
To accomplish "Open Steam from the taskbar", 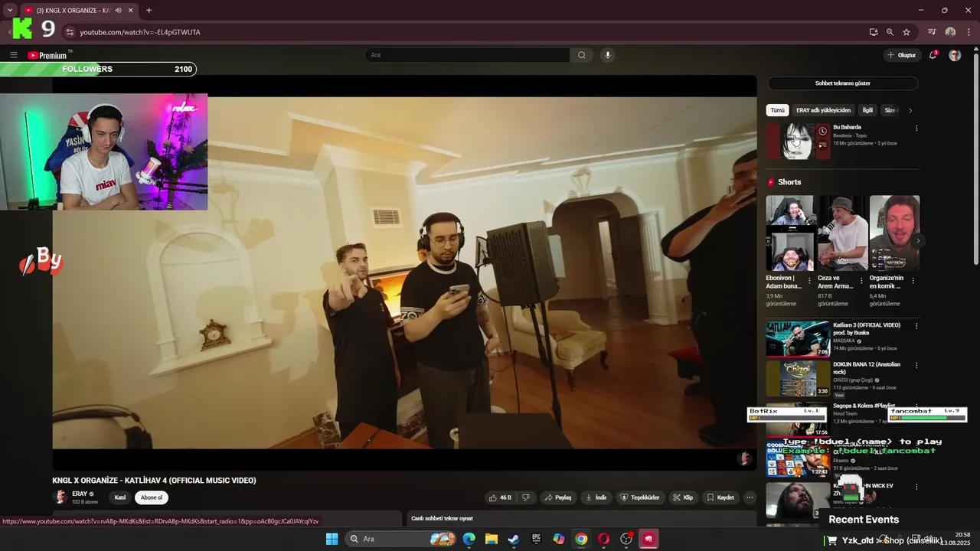I will click(x=514, y=539).
